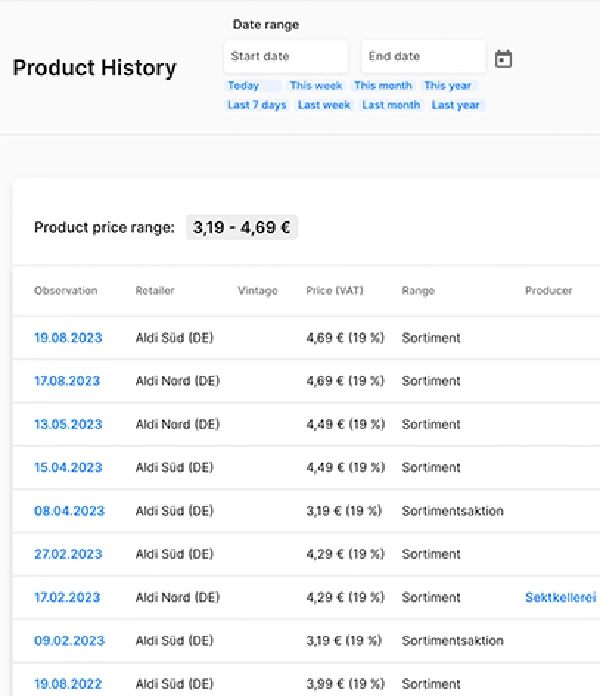The height and width of the screenshot is (696, 600).
Task: Select the Last week date shortcut
Action: click(324, 105)
